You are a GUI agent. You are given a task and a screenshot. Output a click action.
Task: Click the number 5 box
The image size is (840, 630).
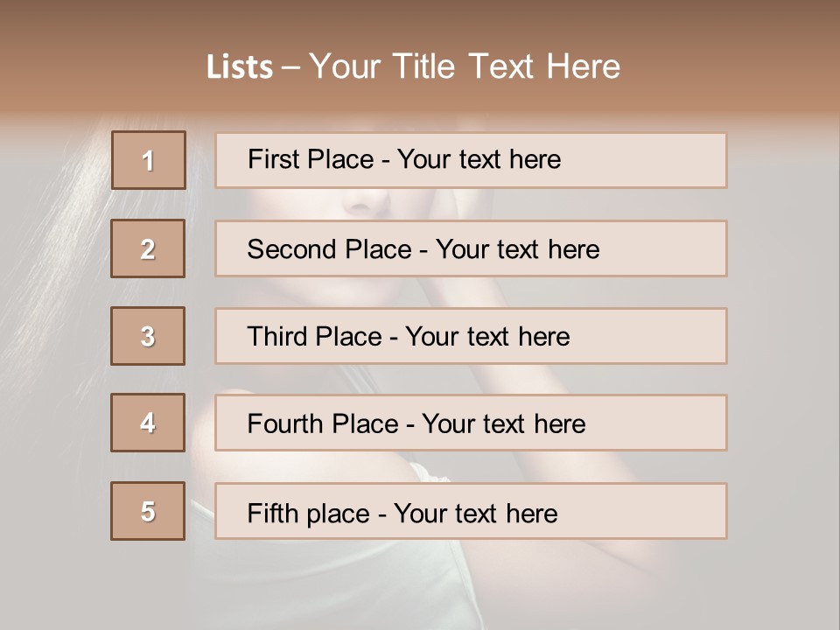click(148, 511)
